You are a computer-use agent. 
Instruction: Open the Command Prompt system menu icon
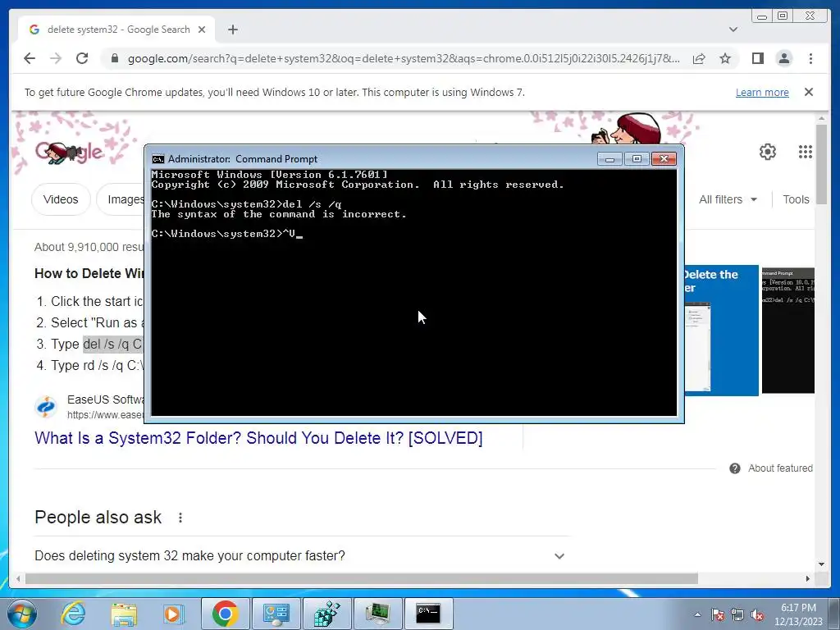click(158, 159)
